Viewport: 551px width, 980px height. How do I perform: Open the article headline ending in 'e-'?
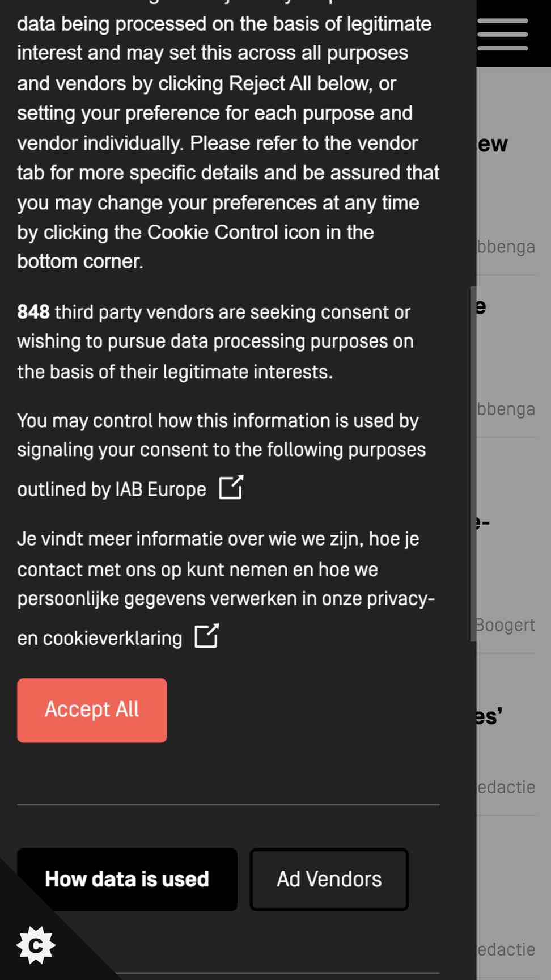tap(483, 522)
